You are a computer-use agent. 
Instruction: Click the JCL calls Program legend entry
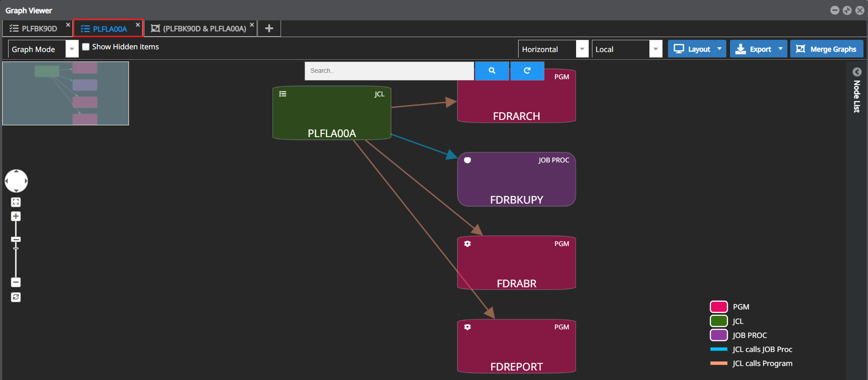752,363
